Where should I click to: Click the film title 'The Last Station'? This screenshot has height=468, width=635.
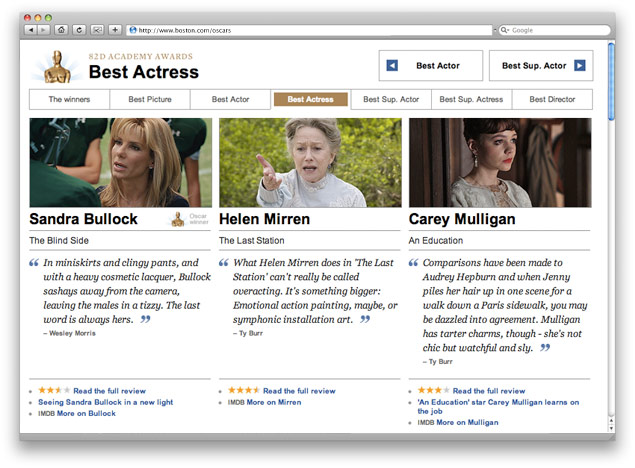click(x=251, y=240)
